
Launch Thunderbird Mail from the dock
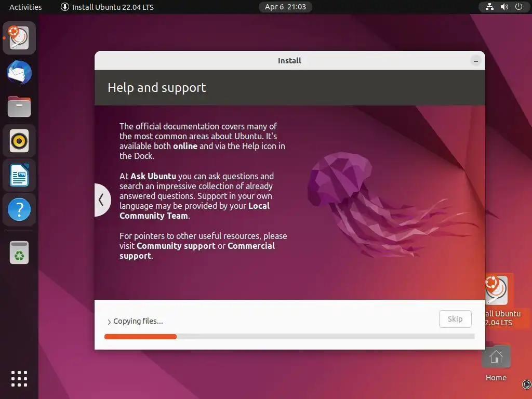(19, 72)
